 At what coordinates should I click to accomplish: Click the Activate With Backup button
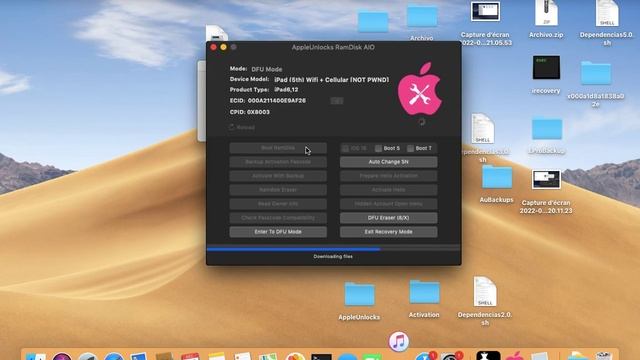pos(278,176)
